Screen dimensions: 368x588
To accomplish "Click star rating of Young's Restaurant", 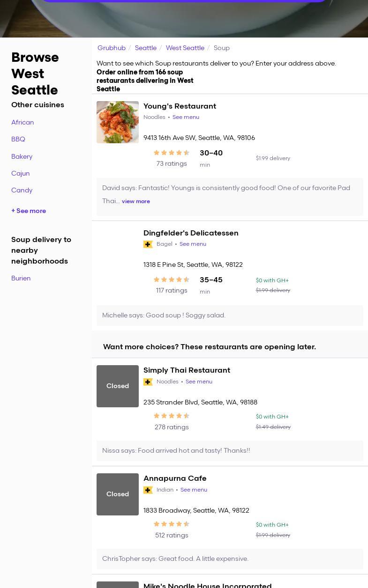I will point(172,153).
